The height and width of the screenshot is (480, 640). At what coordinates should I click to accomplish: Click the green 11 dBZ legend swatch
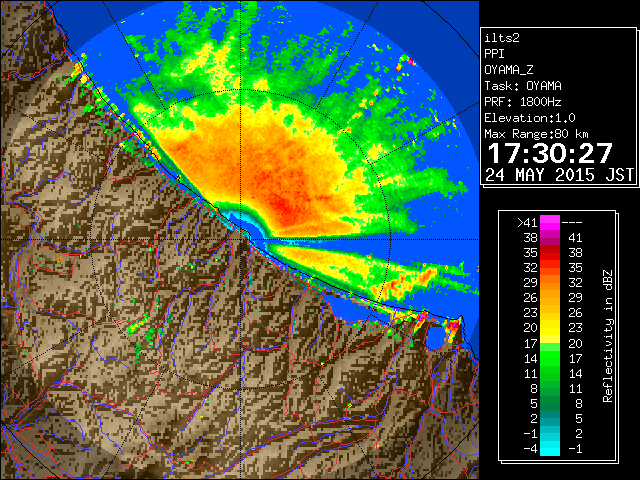point(550,373)
